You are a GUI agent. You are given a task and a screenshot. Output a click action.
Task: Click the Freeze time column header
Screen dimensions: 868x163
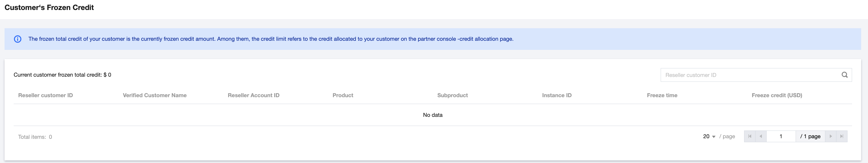coord(662,95)
